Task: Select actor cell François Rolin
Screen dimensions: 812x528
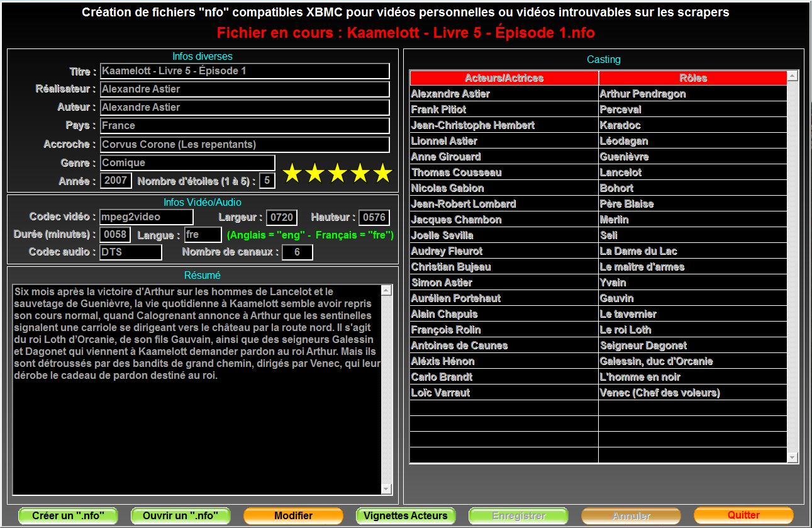Action: 504,330
